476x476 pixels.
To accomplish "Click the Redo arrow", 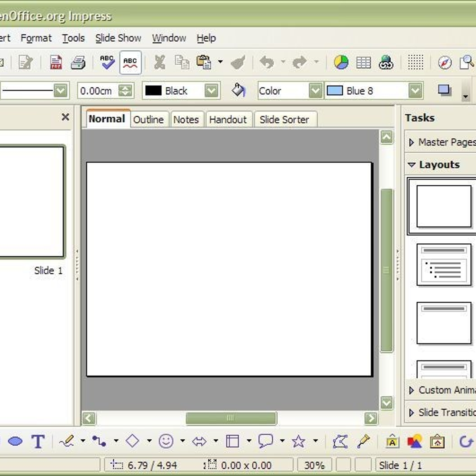I will pyautogui.click(x=300, y=62).
